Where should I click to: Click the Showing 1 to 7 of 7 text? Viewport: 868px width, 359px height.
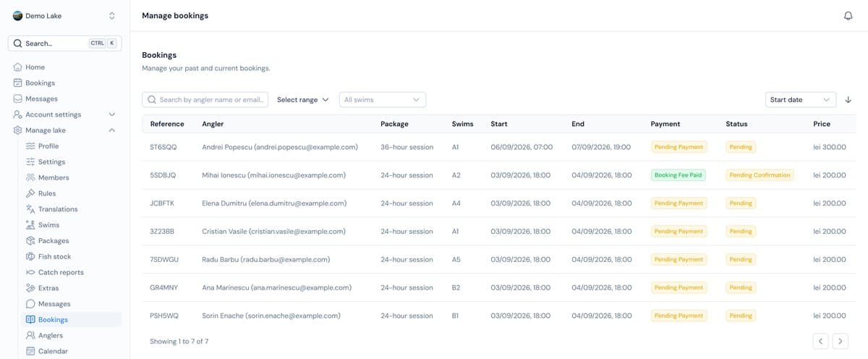coord(179,341)
